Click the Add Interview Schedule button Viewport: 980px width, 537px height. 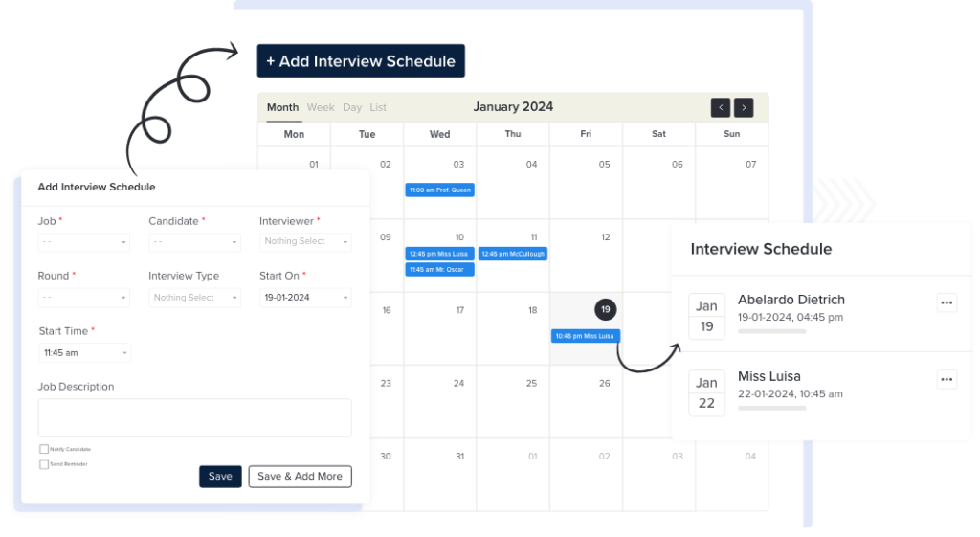[x=361, y=61]
